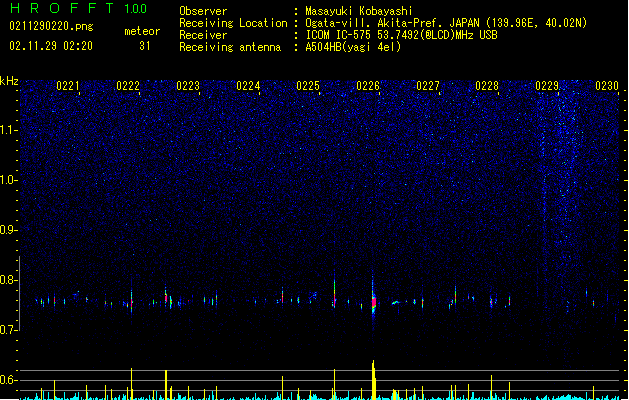The image size is (629, 400).
Task: Click the 0229 time marker
Action: click(547, 86)
